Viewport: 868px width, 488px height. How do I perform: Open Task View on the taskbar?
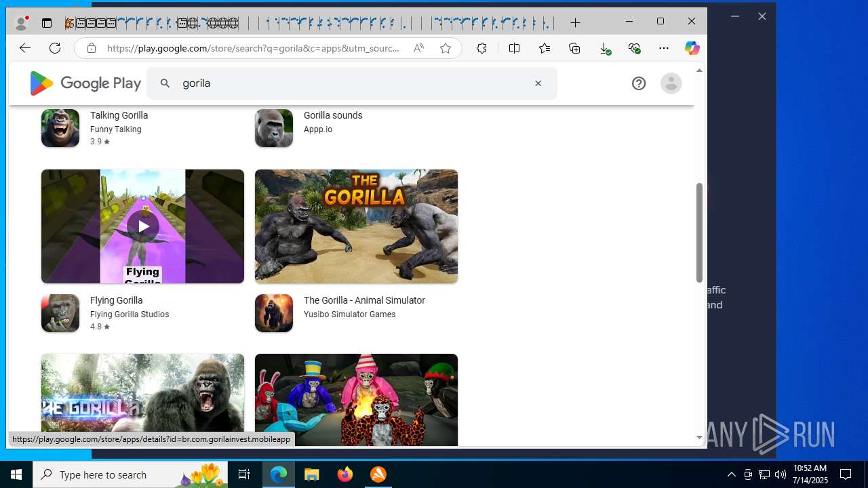[244, 474]
